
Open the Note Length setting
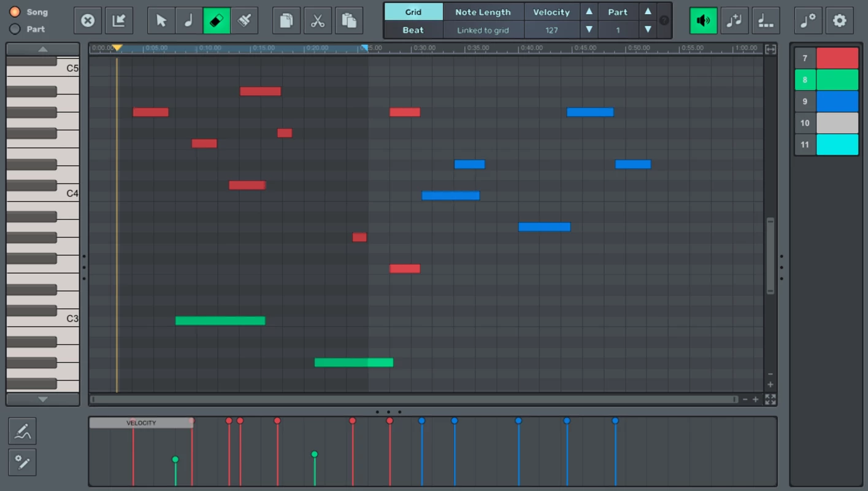pyautogui.click(x=483, y=12)
